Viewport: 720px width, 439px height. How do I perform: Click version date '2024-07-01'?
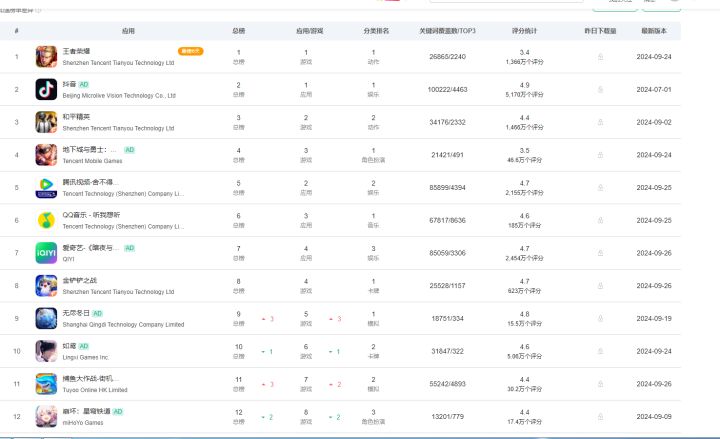tap(654, 90)
